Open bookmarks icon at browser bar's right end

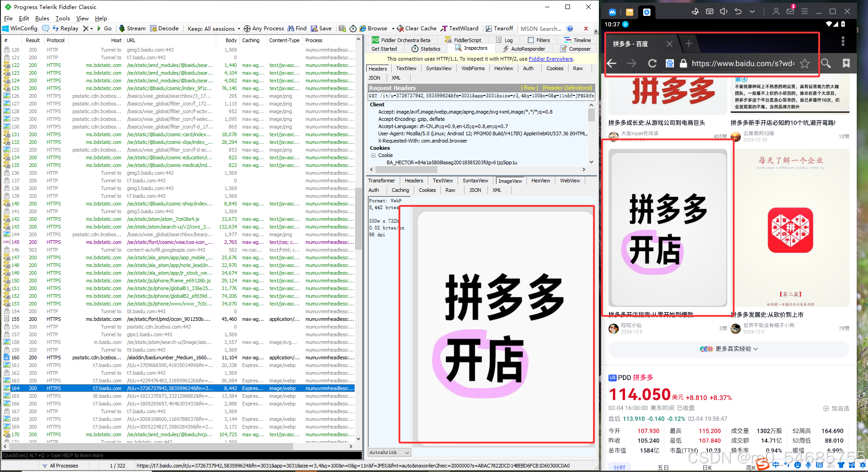tap(846, 63)
